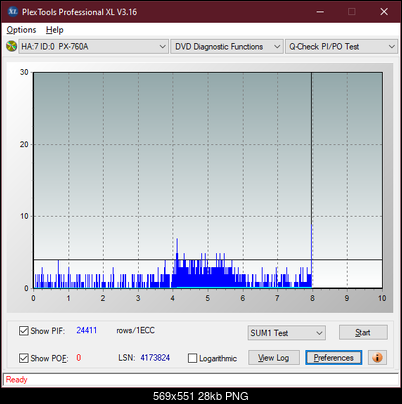Open Preferences
Screen dimensions: 402x404
333,358
